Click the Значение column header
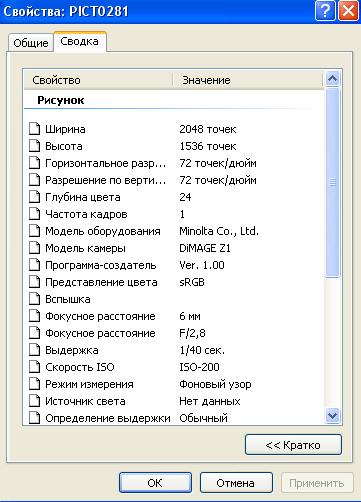Image resolution: width=361 pixels, height=502 pixels. tap(248, 80)
